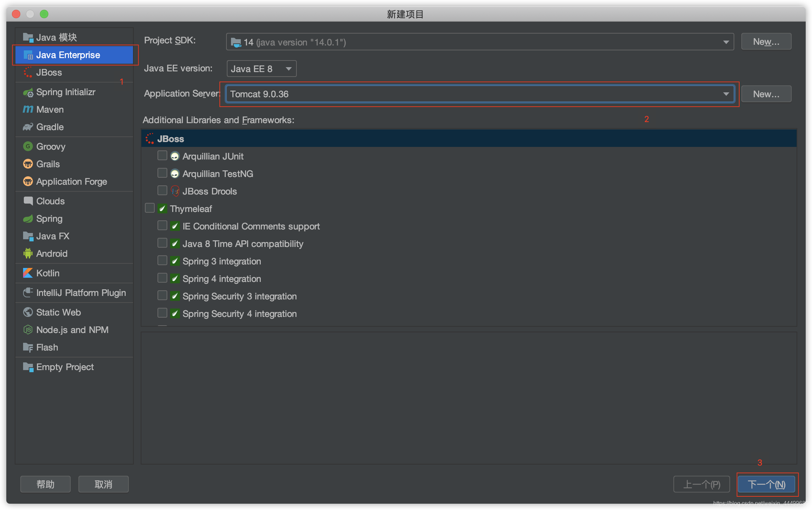This screenshot has height=510, width=812.
Task: Click the Spring leaf icon
Action: tap(28, 219)
